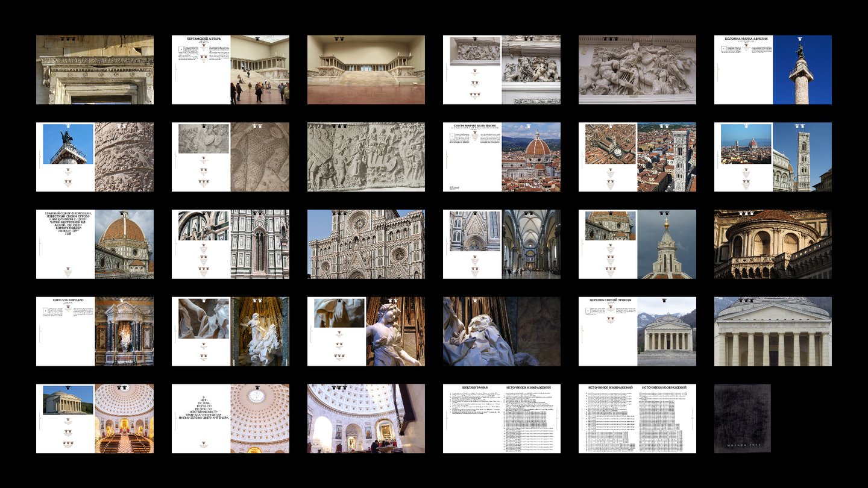Open full-width relief of marching soldiers
Viewport: 868px width, 488px height.
tap(366, 157)
